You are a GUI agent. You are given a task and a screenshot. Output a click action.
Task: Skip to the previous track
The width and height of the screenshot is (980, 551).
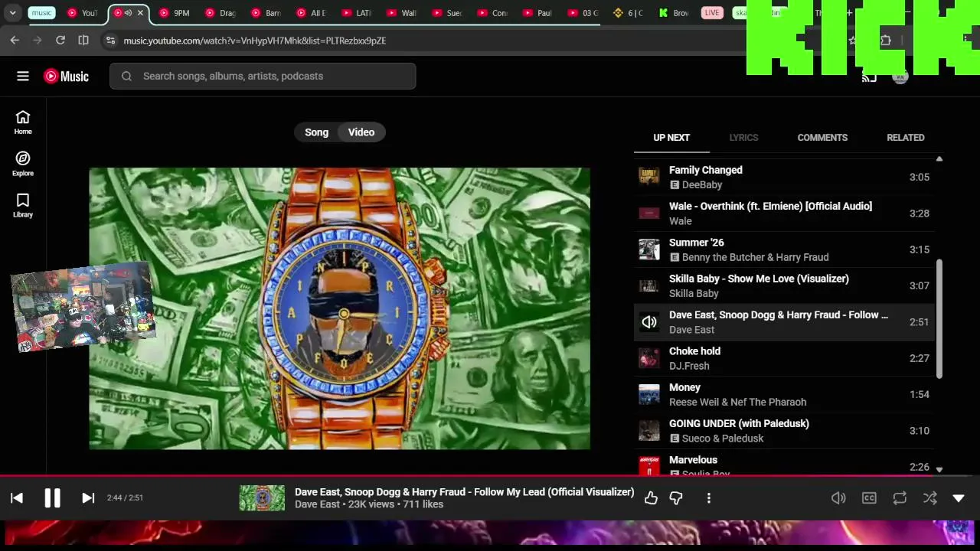pyautogui.click(x=17, y=498)
